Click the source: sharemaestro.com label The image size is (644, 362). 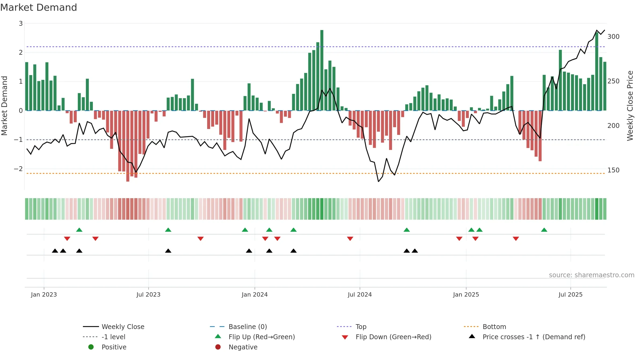pyautogui.click(x=592, y=275)
